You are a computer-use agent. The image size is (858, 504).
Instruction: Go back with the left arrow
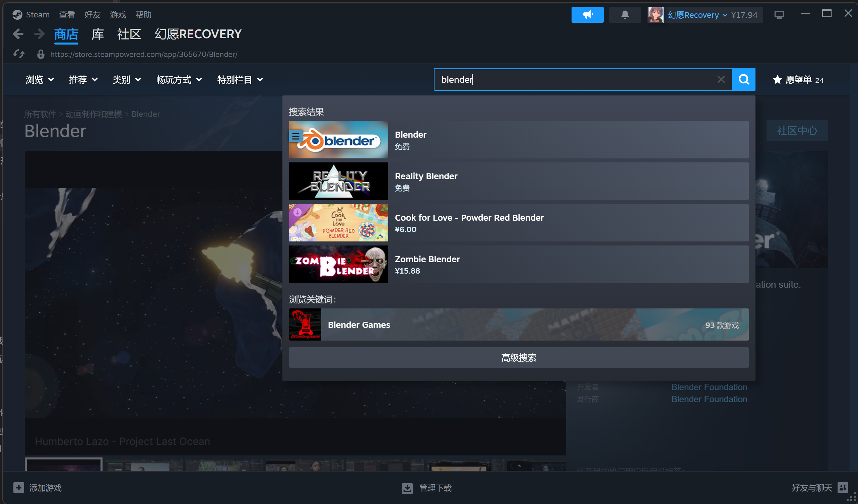point(18,34)
